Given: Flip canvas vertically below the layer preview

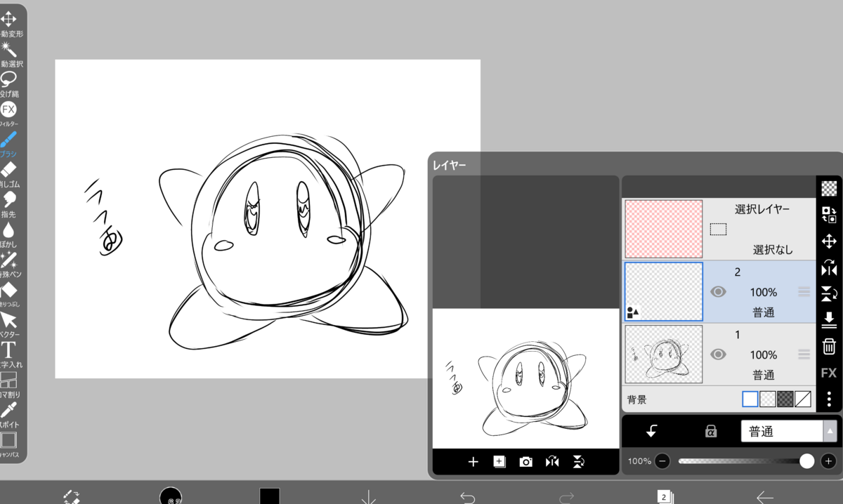Looking at the screenshot, I should click(x=579, y=461).
